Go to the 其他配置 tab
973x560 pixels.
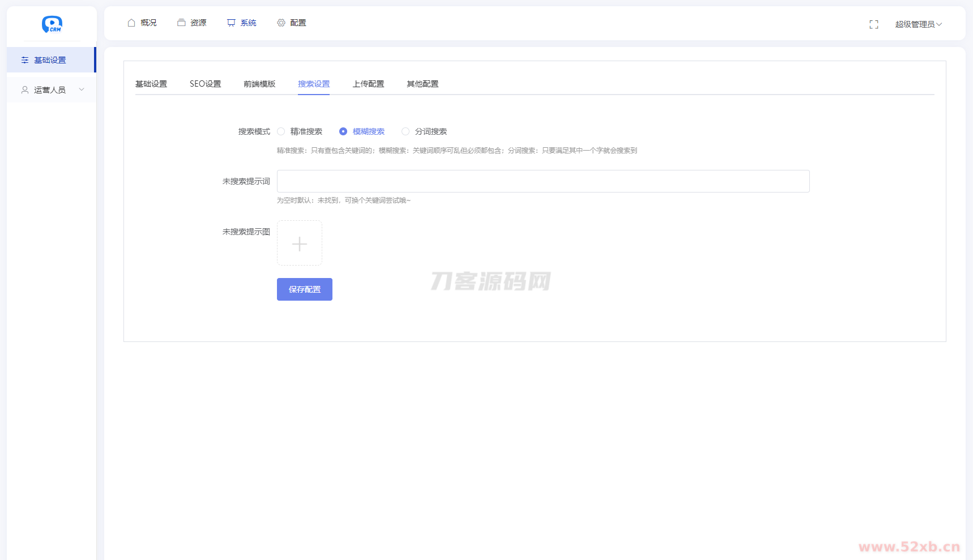pyautogui.click(x=423, y=84)
